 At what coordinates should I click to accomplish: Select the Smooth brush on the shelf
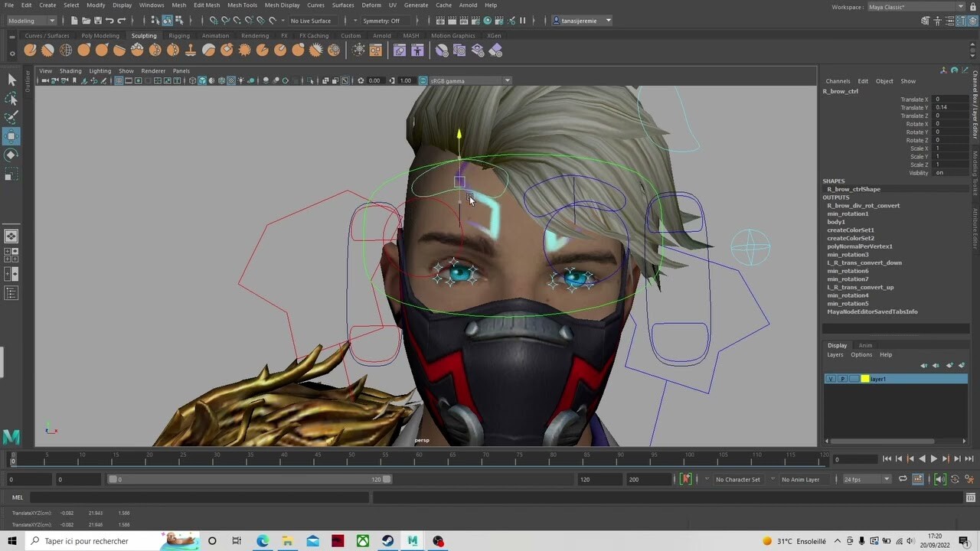tap(47, 50)
